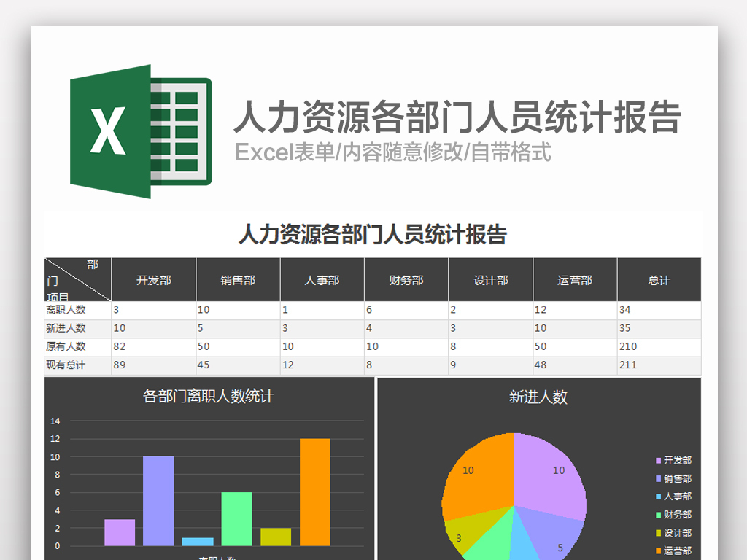This screenshot has width=747, height=560.
Task: Click the green Excel logo icon
Action: [141, 131]
